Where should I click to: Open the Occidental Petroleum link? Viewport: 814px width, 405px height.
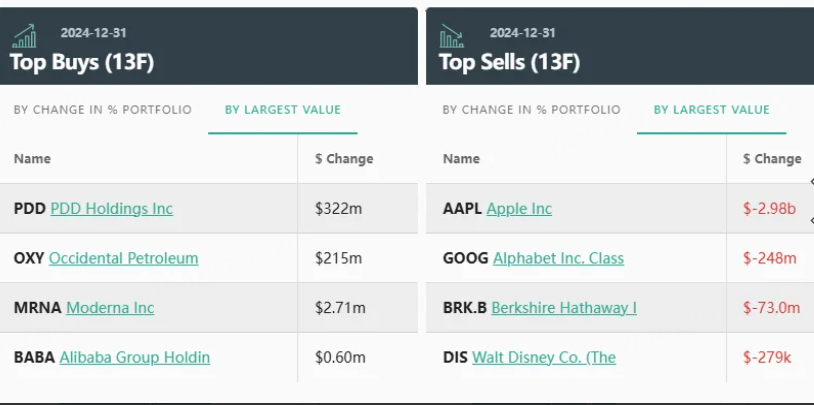tap(123, 258)
